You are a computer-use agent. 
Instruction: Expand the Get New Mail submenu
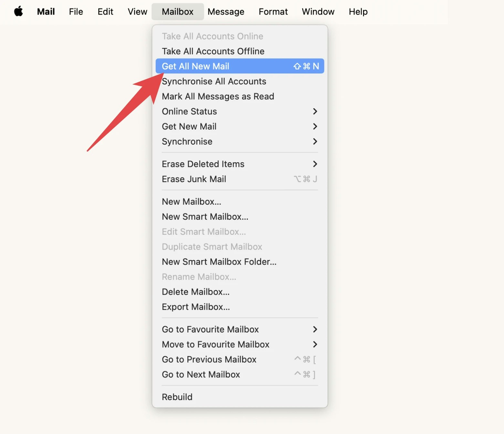coord(240,126)
